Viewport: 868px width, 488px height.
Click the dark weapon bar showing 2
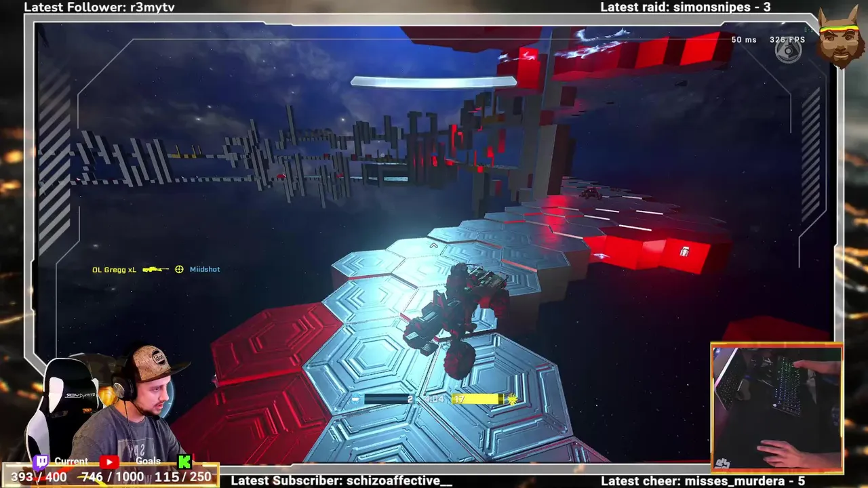[389, 400]
